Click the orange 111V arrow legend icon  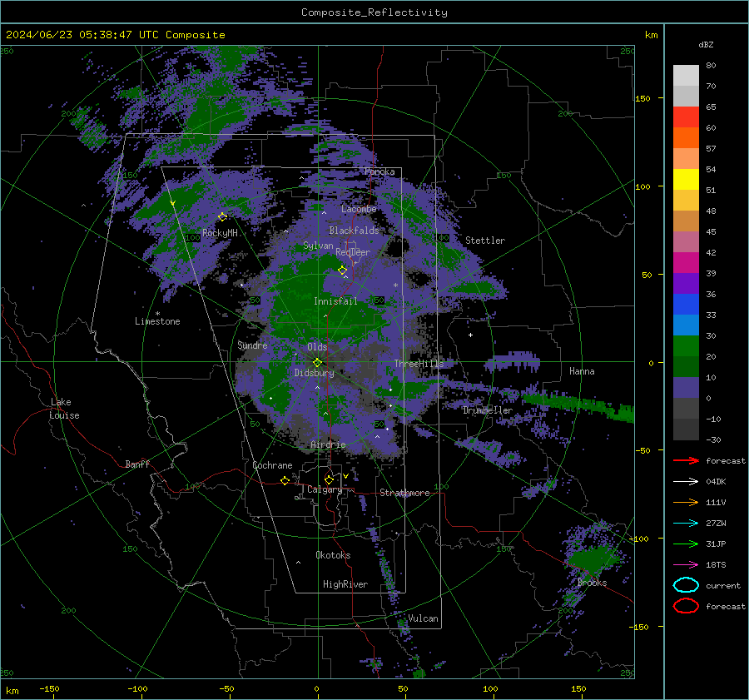pos(686,502)
